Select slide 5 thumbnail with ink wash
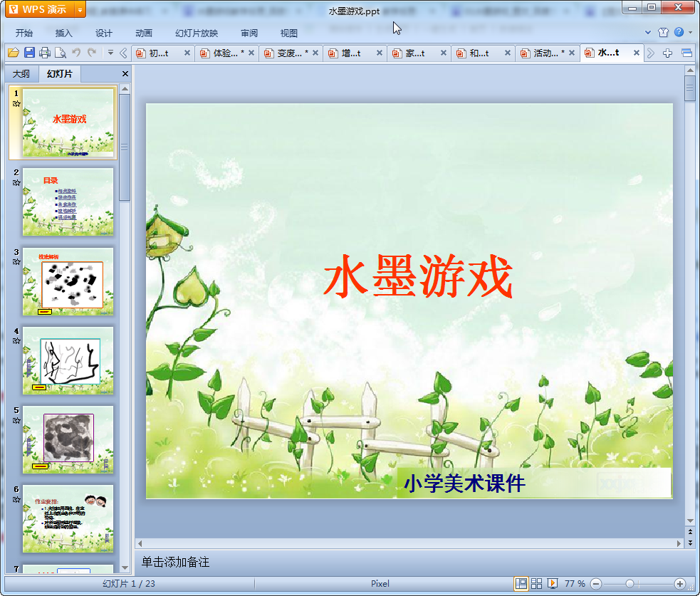The height and width of the screenshot is (596, 700). pyautogui.click(x=68, y=440)
